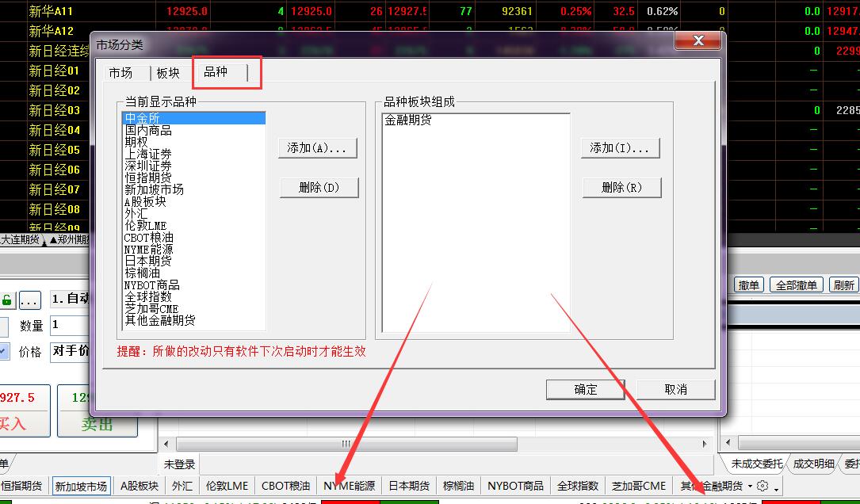This screenshot has height=504, width=860.
Task: Open the 对手价 price type dropdown
Action: (71, 351)
